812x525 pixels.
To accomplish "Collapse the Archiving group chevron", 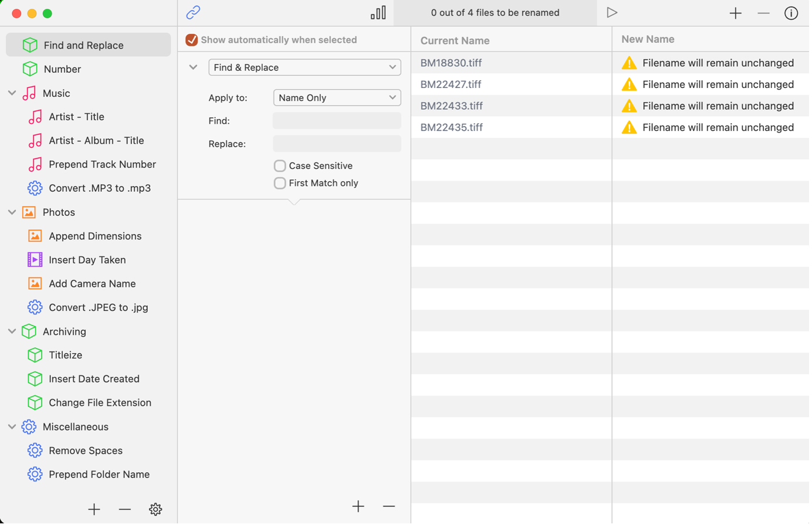I will [x=12, y=331].
